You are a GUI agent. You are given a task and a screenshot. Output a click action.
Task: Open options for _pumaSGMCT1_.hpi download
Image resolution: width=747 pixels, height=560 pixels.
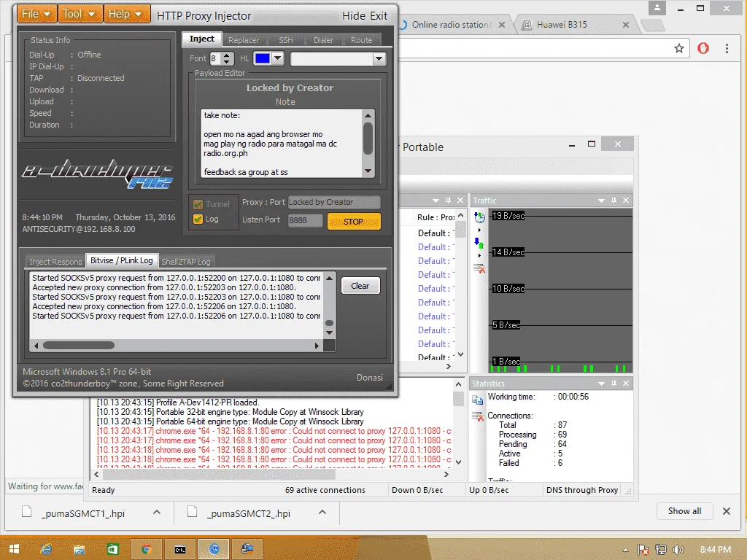tap(157, 513)
